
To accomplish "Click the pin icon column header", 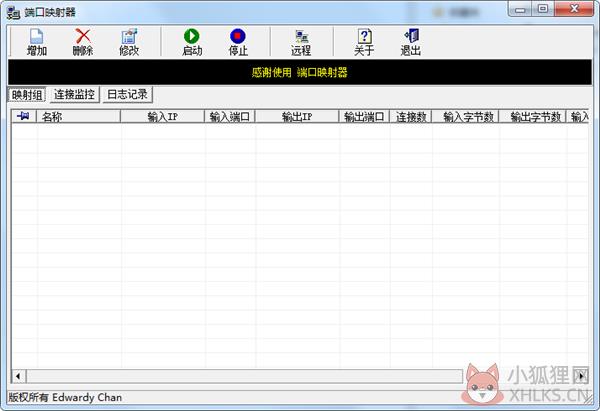I will 24,116.
